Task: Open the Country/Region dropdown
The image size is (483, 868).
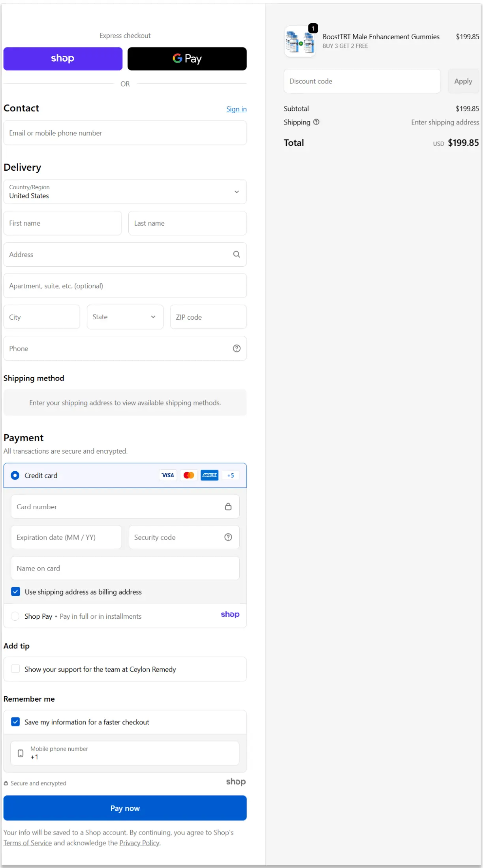Action: (125, 192)
